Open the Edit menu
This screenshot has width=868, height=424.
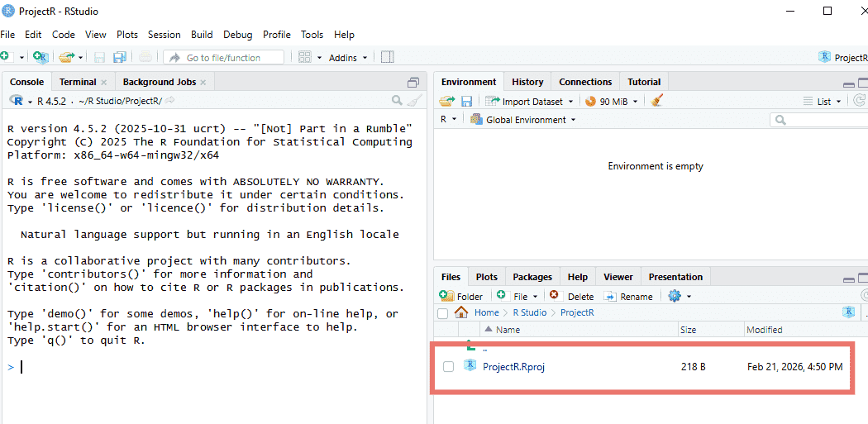coord(33,35)
